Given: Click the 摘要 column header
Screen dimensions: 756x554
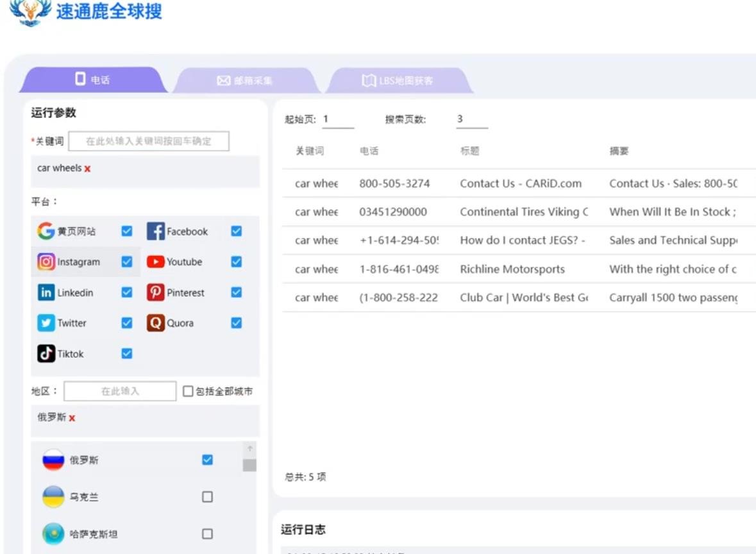Looking at the screenshot, I should tap(619, 151).
